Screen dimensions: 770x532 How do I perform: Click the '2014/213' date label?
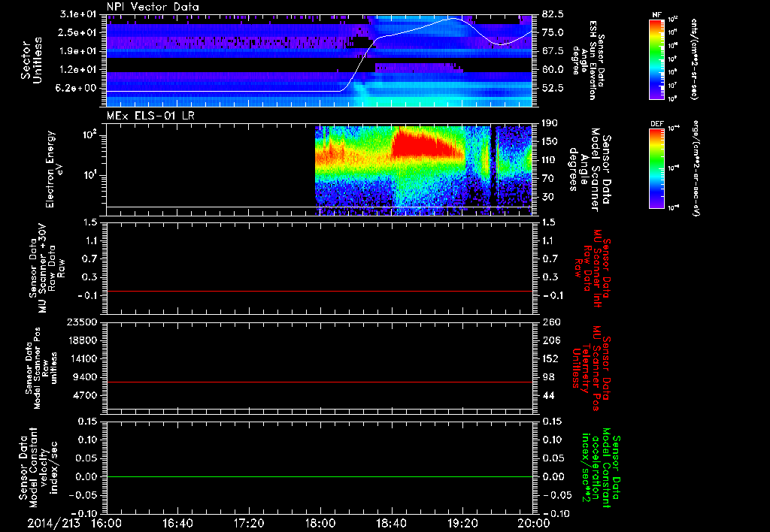coord(53,523)
